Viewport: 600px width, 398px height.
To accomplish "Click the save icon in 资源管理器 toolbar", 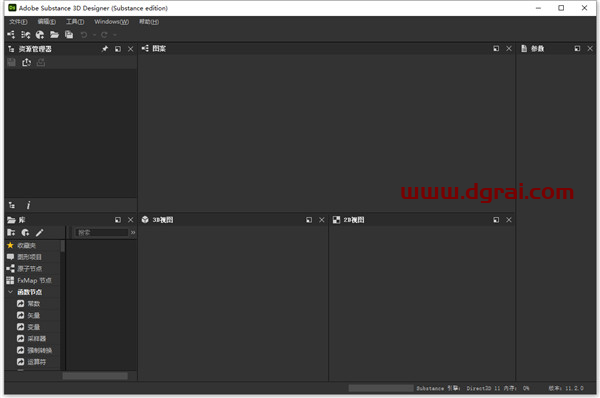I will click(11, 62).
